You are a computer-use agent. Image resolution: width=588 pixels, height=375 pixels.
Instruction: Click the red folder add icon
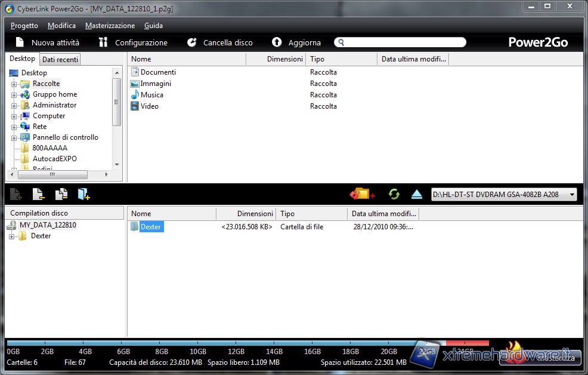362,194
